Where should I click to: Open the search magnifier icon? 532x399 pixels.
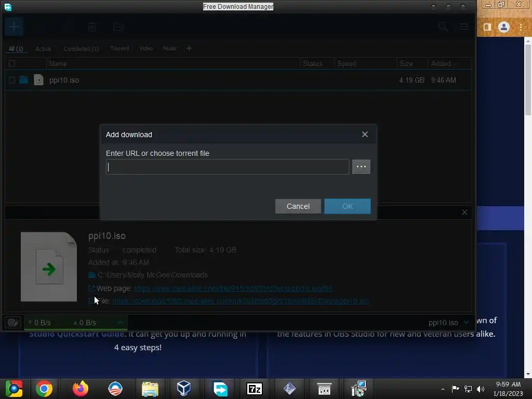pos(443,26)
